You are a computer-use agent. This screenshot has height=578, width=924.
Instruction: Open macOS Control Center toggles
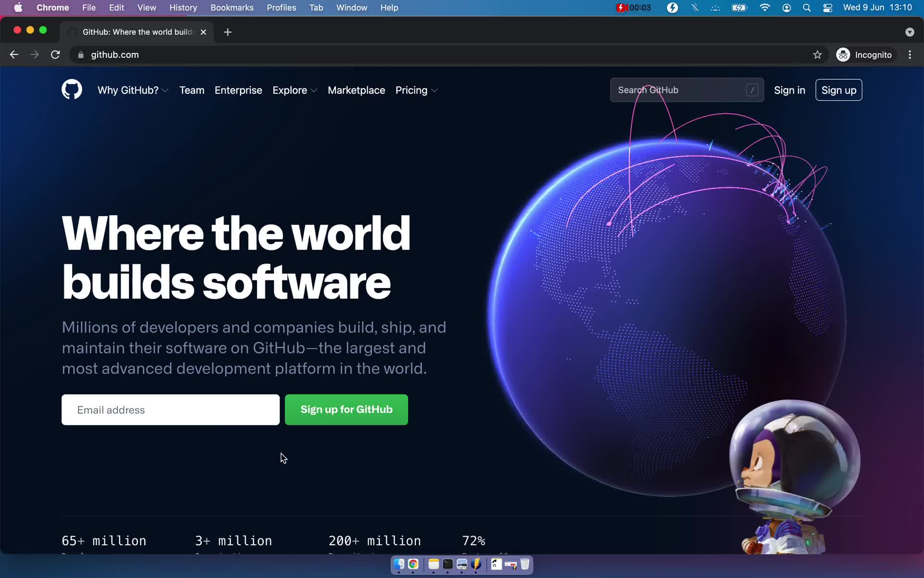828,8
